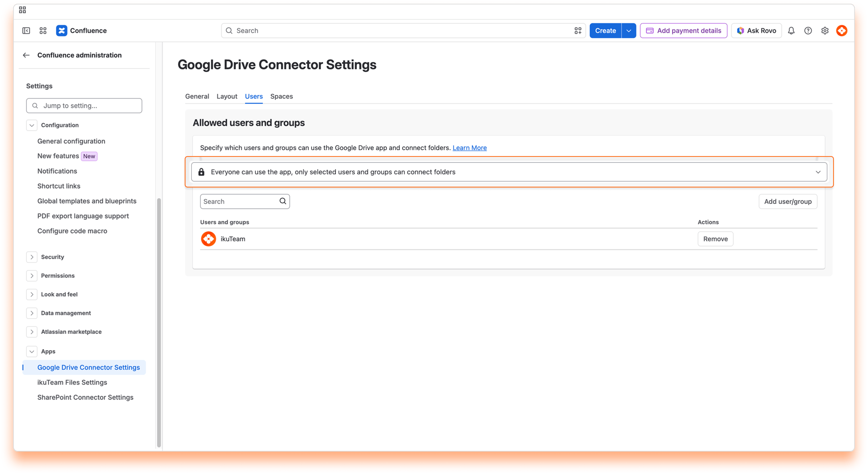The width and height of the screenshot is (868, 474).
Task: Go back using the Confluence administration arrow
Action: pyautogui.click(x=26, y=55)
